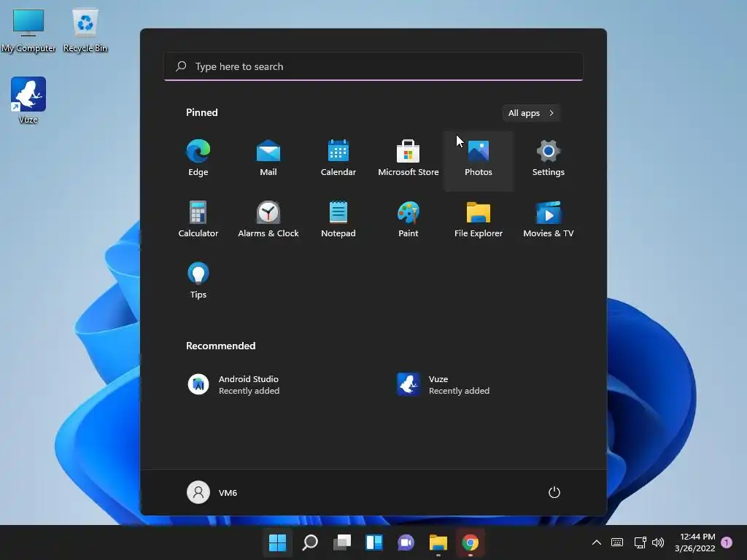
Task: Open the notification count badge
Action: click(x=727, y=542)
